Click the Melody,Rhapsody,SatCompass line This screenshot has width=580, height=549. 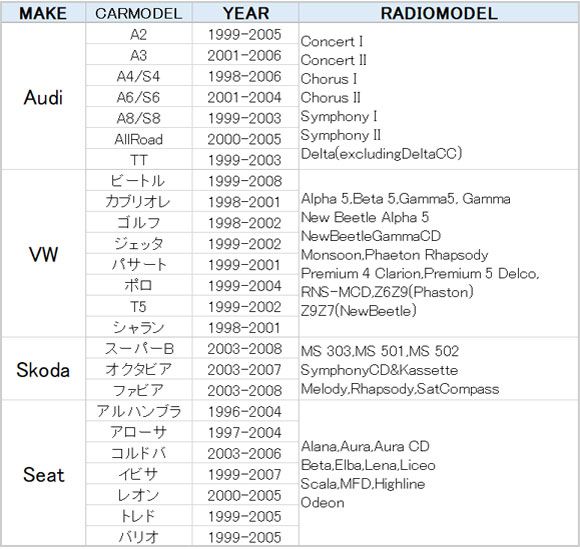click(x=400, y=389)
